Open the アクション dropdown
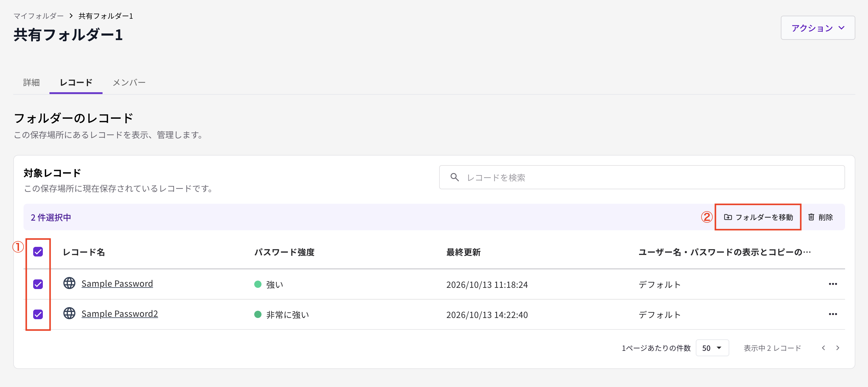Screen dimensions: 868x387 (818, 28)
